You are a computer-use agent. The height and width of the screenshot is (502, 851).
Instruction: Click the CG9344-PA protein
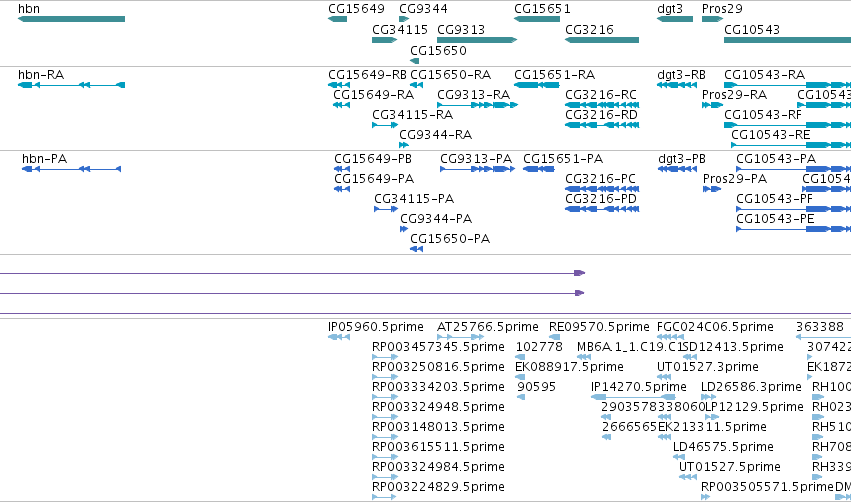[x=404, y=230]
